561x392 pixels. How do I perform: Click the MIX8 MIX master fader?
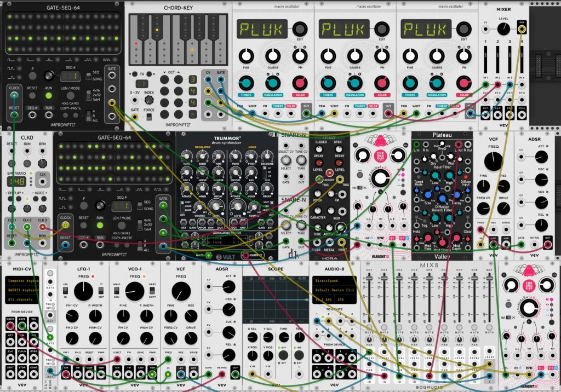[x=489, y=279]
